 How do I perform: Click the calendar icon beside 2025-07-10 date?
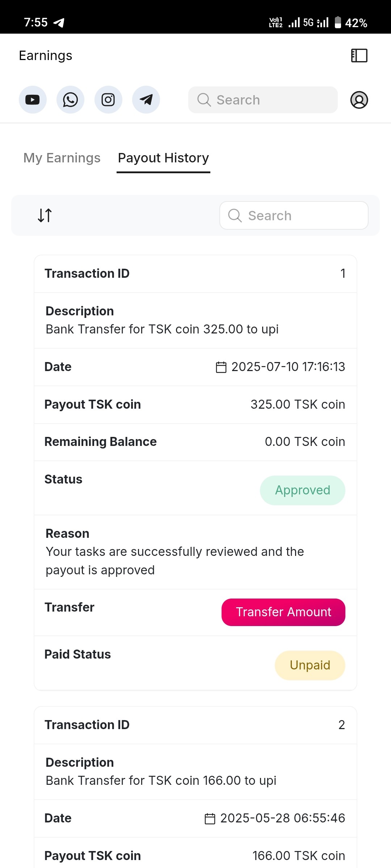(221, 367)
